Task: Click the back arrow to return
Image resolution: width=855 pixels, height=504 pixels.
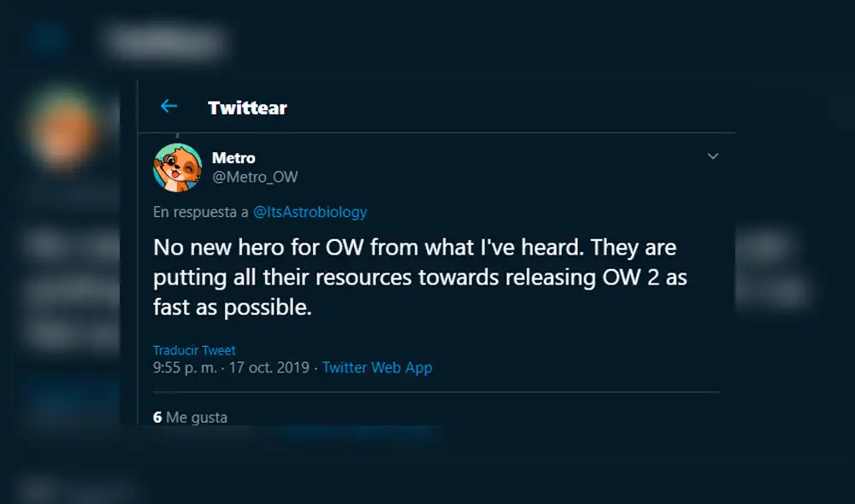Action: point(168,106)
